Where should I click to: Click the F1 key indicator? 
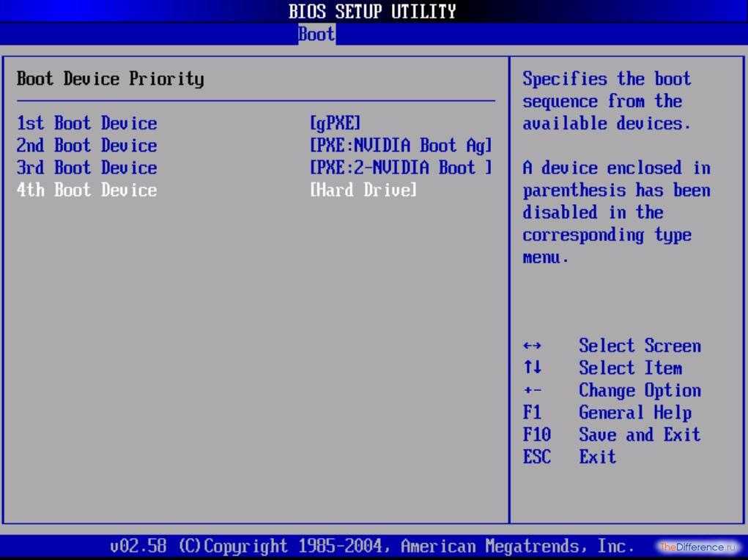[x=533, y=413]
